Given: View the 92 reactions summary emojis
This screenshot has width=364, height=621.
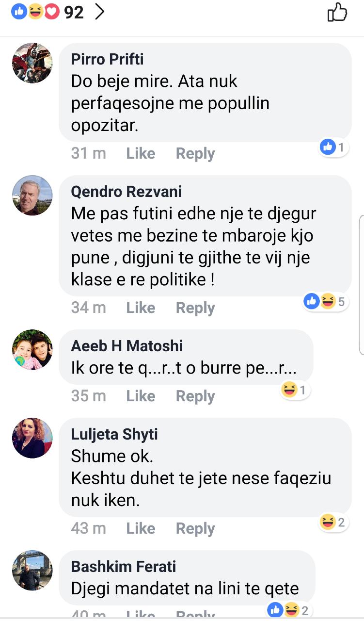Looking at the screenshot, I should 35,12.
